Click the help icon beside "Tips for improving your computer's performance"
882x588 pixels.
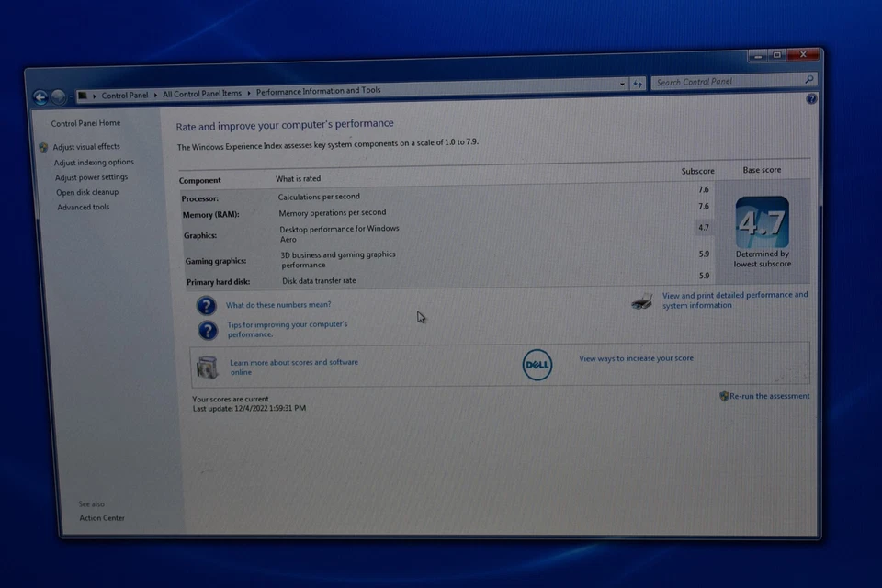[206, 330]
